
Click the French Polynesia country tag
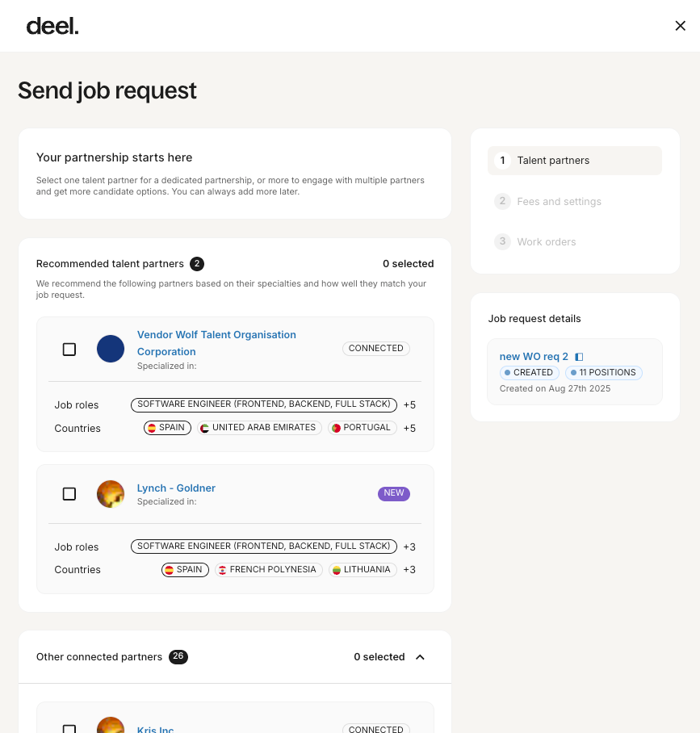click(x=268, y=570)
